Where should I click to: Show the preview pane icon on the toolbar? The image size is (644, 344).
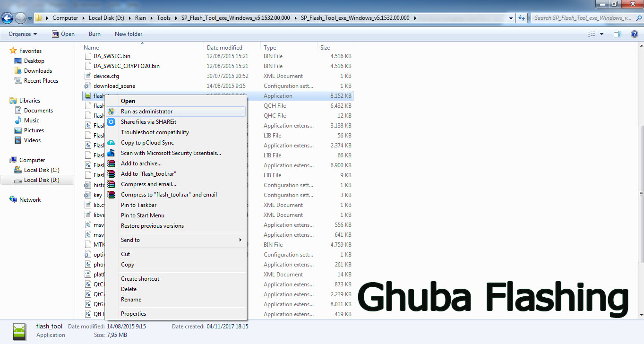click(x=617, y=34)
